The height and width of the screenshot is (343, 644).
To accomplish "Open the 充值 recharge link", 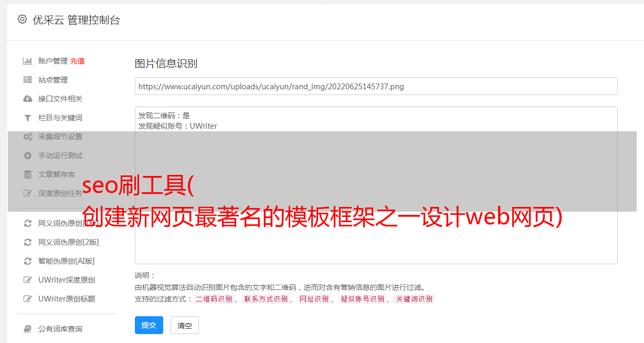I will [x=77, y=61].
